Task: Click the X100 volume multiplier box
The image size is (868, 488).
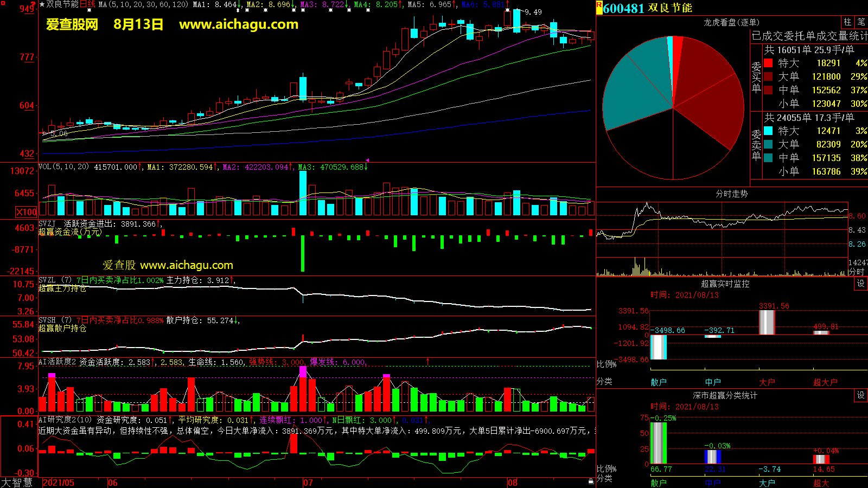Action: (27, 212)
